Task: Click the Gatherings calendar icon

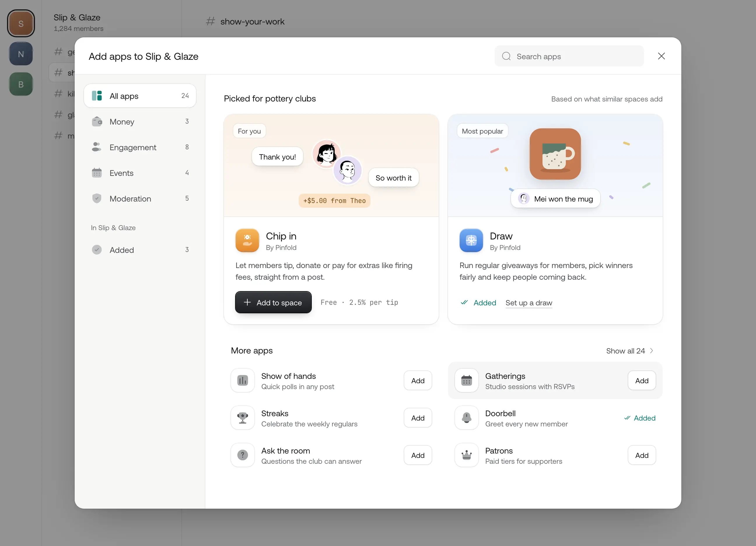Action: point(466,380)
